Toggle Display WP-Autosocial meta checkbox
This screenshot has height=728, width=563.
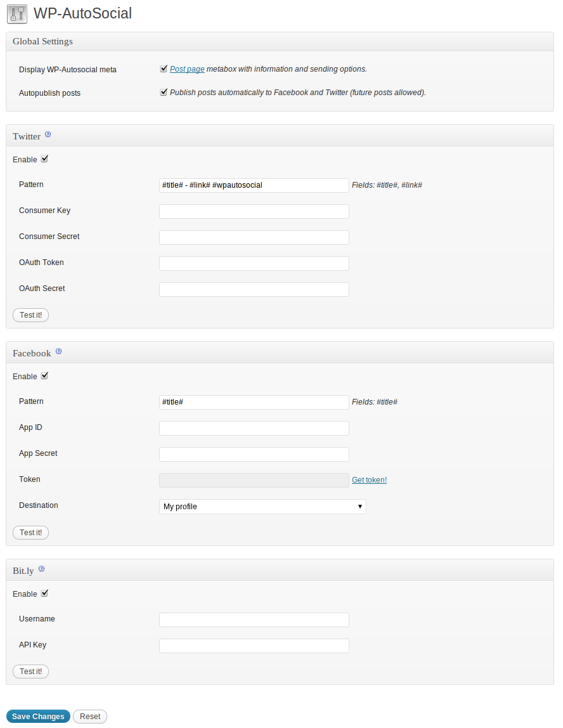tap(164, 68)
